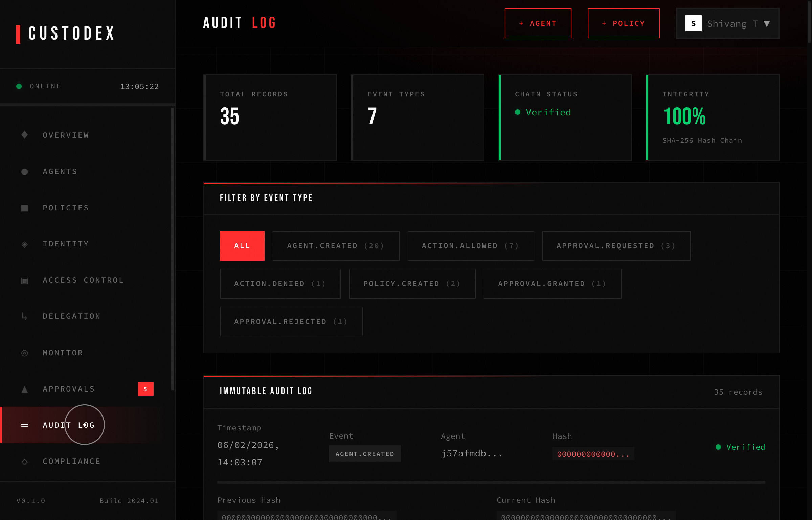This screenshot has height=520, width=812.
Task: Select the Delegation arrow icon
Action: [x=24, y=316]
